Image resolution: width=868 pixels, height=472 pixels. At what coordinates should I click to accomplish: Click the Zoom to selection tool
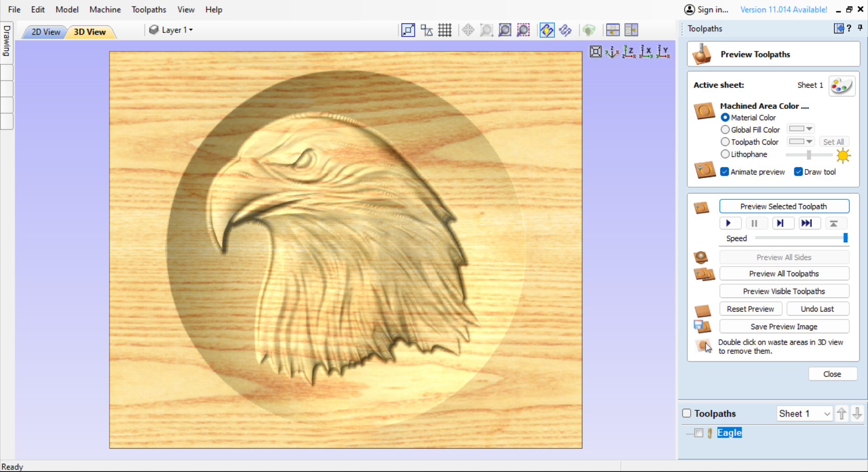click(523, 30)
